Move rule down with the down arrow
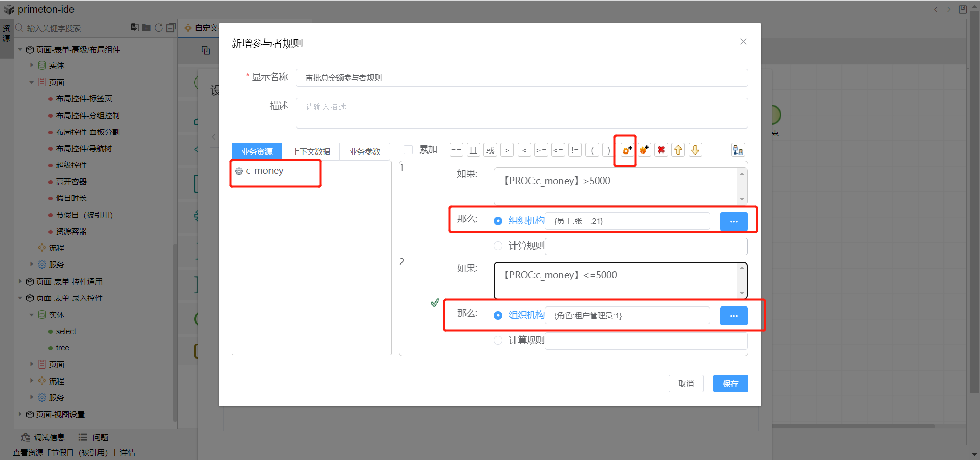This screenshot has width=980, height=460. click(x=695, y=150)
